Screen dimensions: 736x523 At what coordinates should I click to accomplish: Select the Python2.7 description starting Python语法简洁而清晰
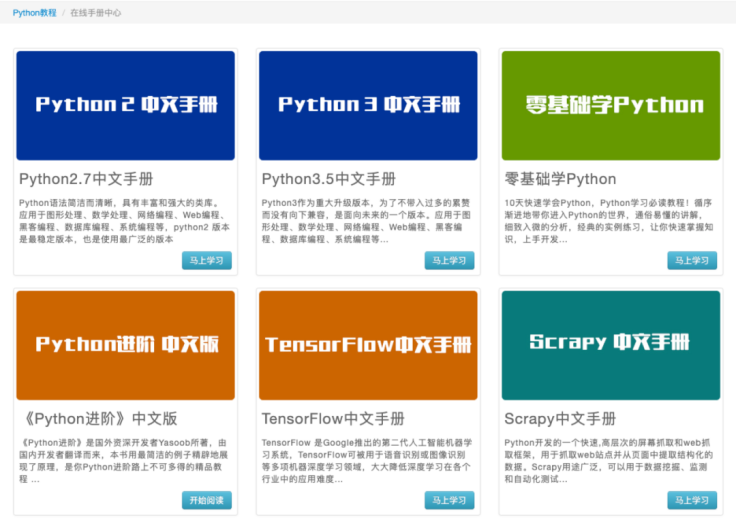(x=124, y=221)
